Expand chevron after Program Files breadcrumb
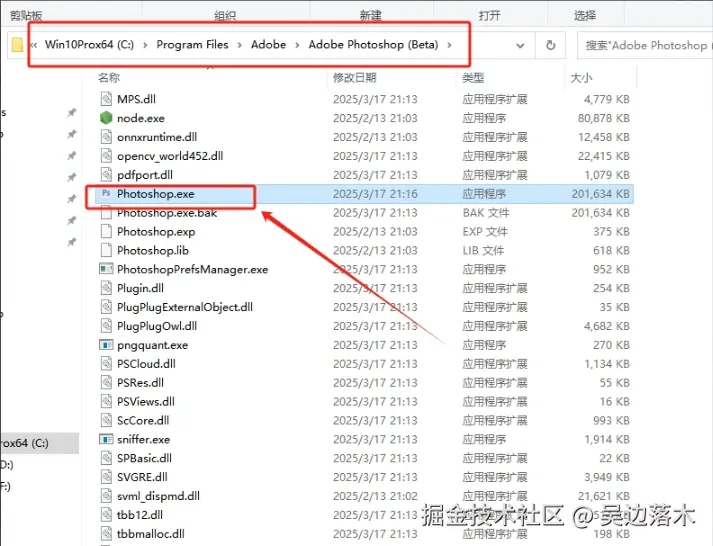The width and height of the screenshot is (713, 546). [x=240, y=45]
